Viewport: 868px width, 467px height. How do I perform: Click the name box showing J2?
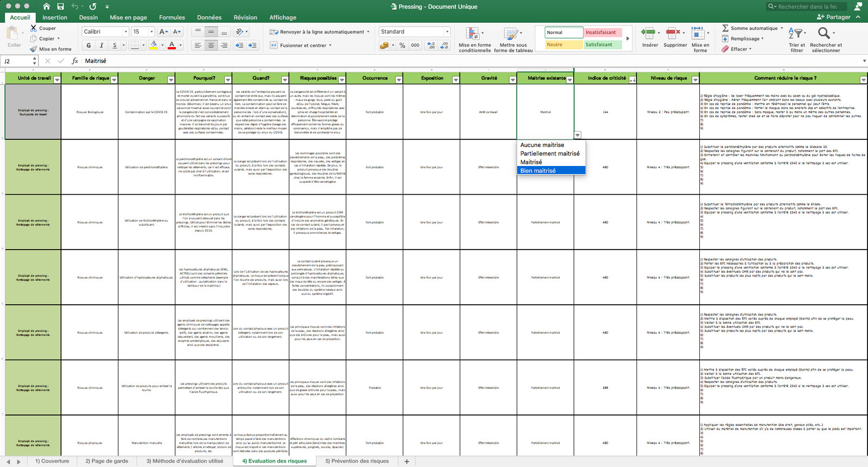tap(17, 61)
